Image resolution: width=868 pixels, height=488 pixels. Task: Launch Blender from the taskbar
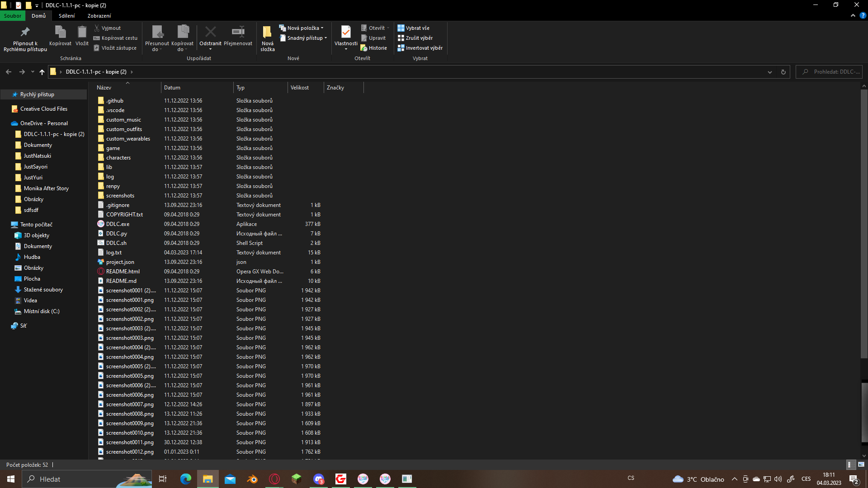pos(252,479)
